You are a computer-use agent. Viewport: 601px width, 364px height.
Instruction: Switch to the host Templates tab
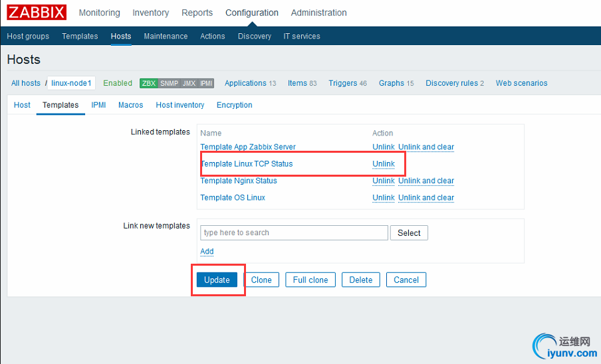[60, 105]
